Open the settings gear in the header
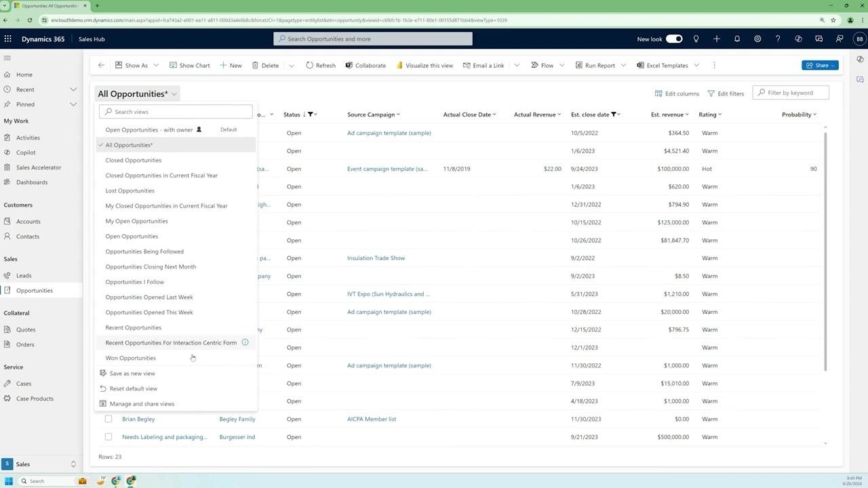 pyautogui.click(x=757, y=39)
